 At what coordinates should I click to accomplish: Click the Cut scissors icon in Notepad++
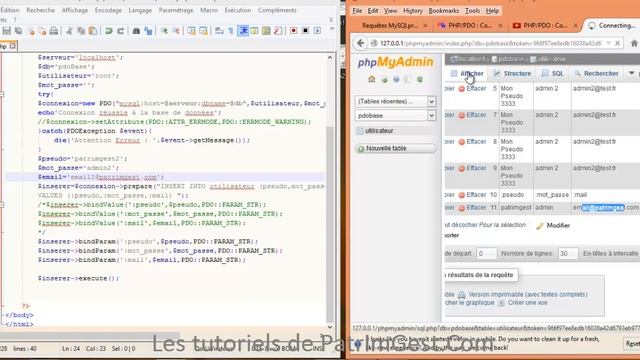(69, 31)
